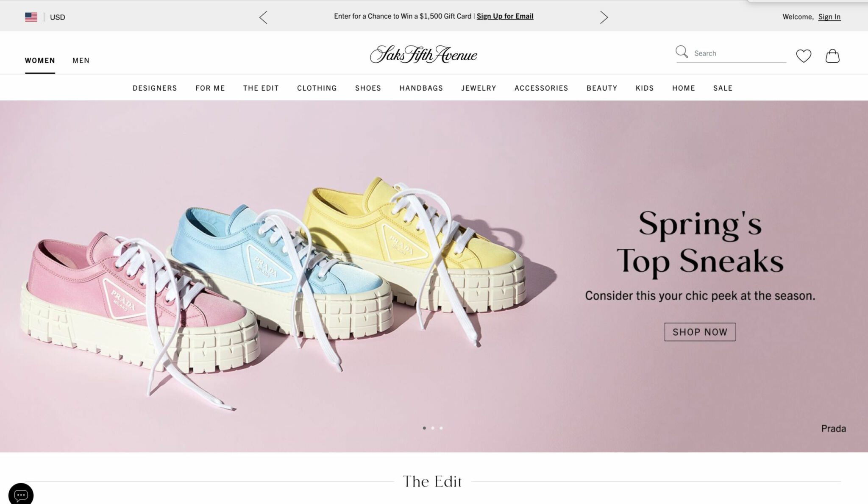Switch to the Men tab

point(81,60)
